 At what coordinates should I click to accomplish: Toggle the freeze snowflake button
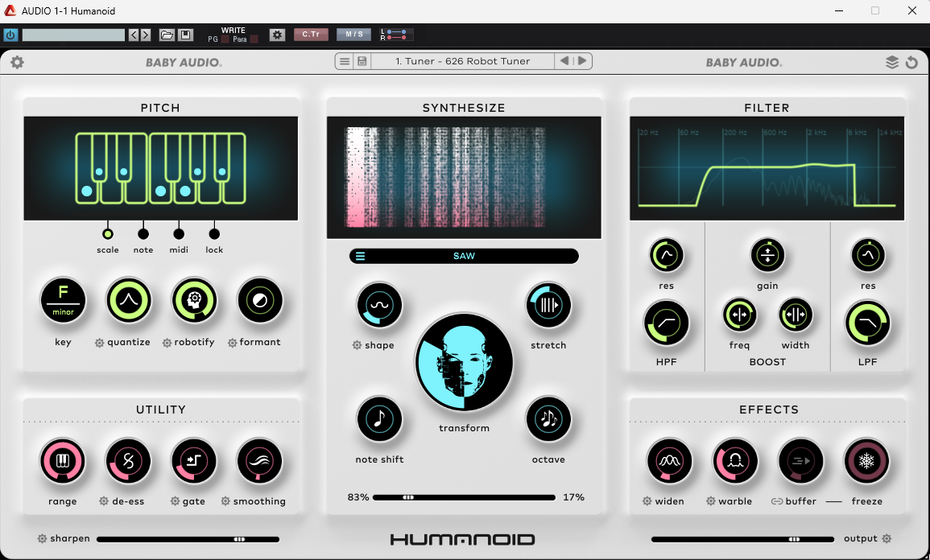(866, 461)
